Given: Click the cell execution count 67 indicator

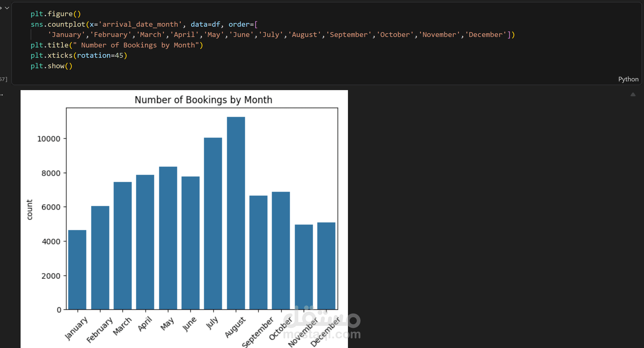Looking at the screenshot, I should click(4, 79).
